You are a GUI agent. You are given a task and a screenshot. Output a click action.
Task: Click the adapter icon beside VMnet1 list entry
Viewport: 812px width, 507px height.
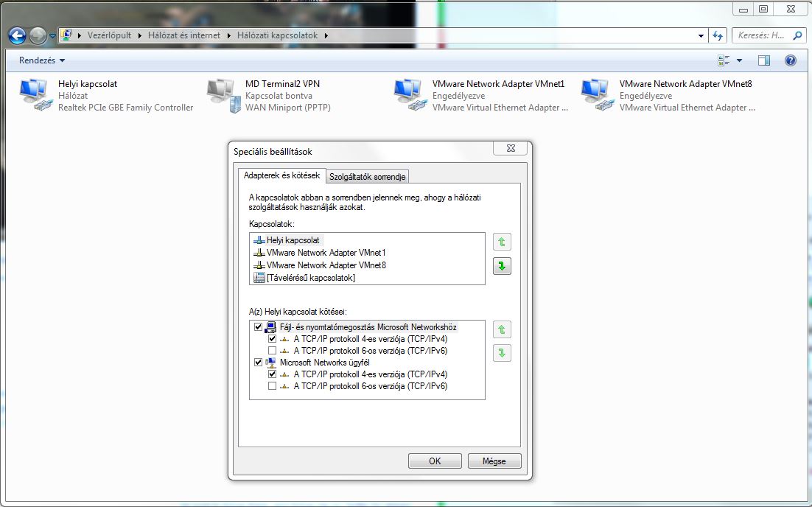tap(259, 253)
